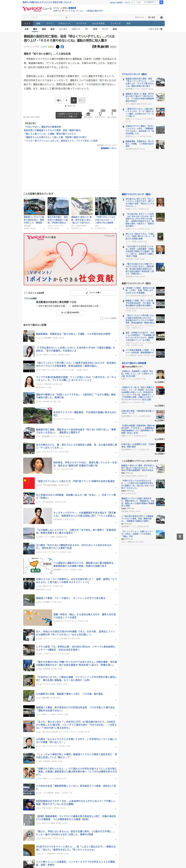Open the 金沢市でトラクター横転事故 article
The height and width of the screenshot is (868, 186).
tap(85, 413)
